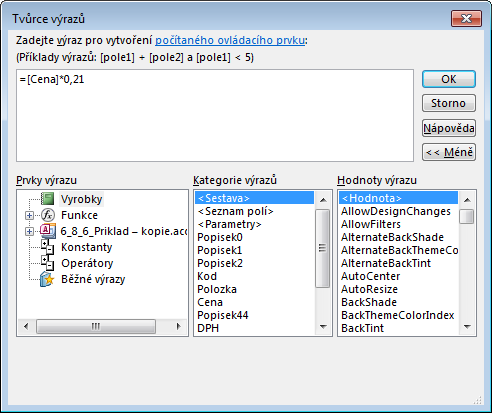Select the Konstanty tree icon

tap(48, 247)
